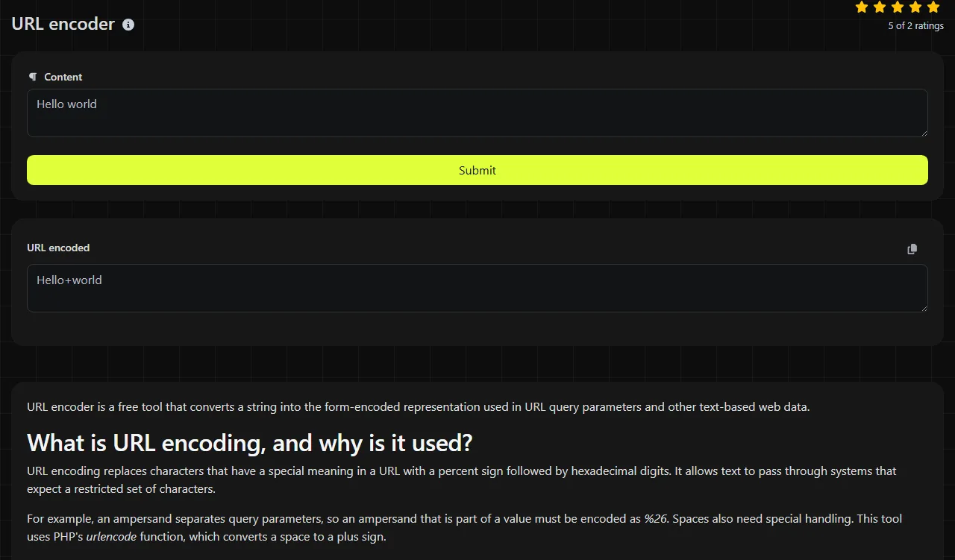This screenshot has height=560, width=955.
Task: Click the 'Content' field label
Action: 63,77
